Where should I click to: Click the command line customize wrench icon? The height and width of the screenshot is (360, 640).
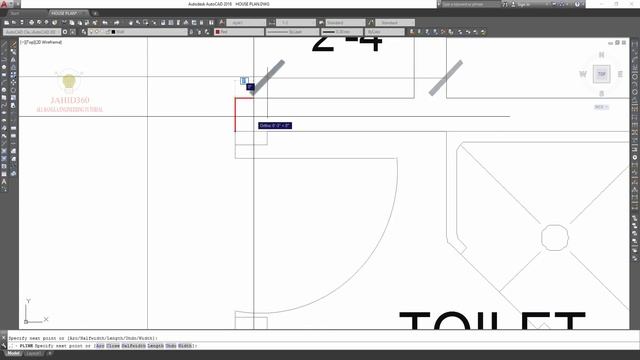pyautogui.click(x=4, y=346)
